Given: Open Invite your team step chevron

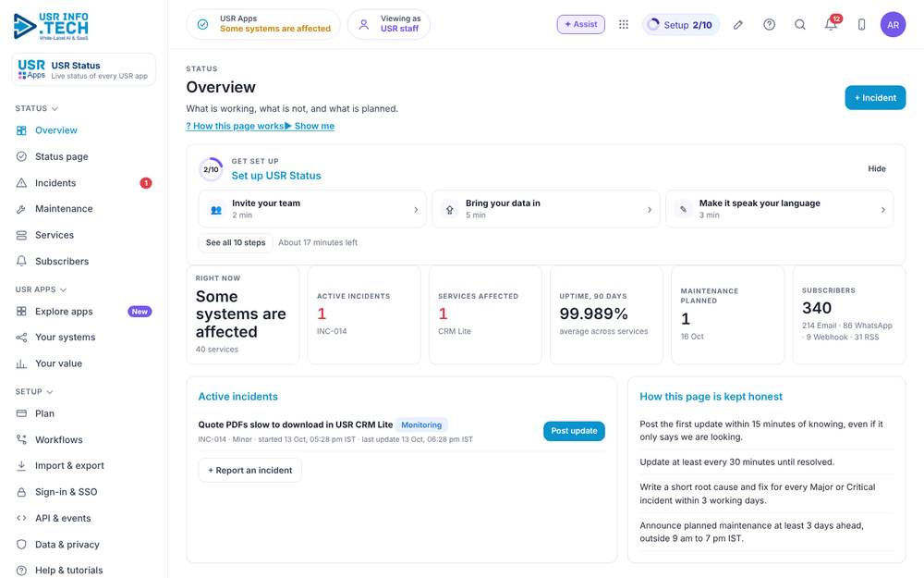Looking at the screenshot, I should point(416,209).
